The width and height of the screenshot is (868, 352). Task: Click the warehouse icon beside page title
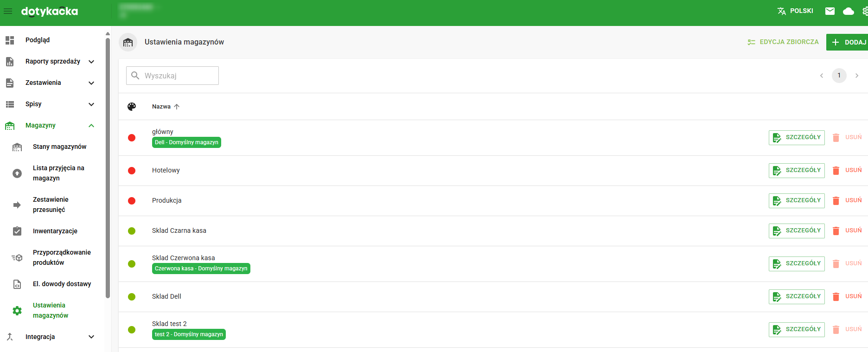click(x=128, y=42)
